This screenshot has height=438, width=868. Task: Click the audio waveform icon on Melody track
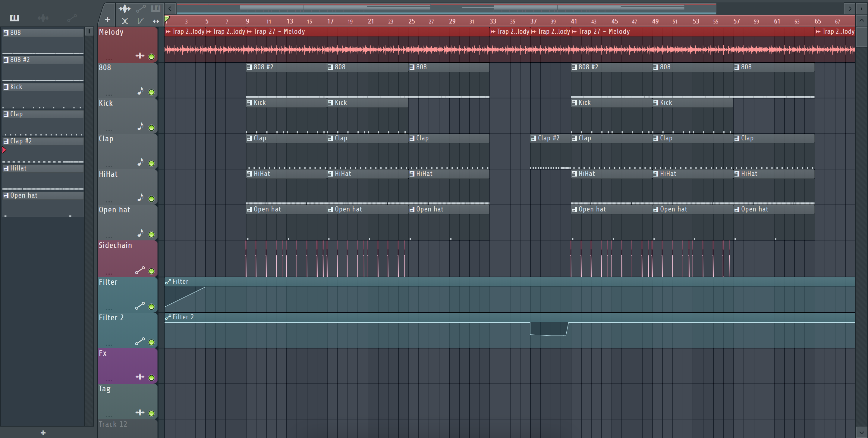[140, 56]
